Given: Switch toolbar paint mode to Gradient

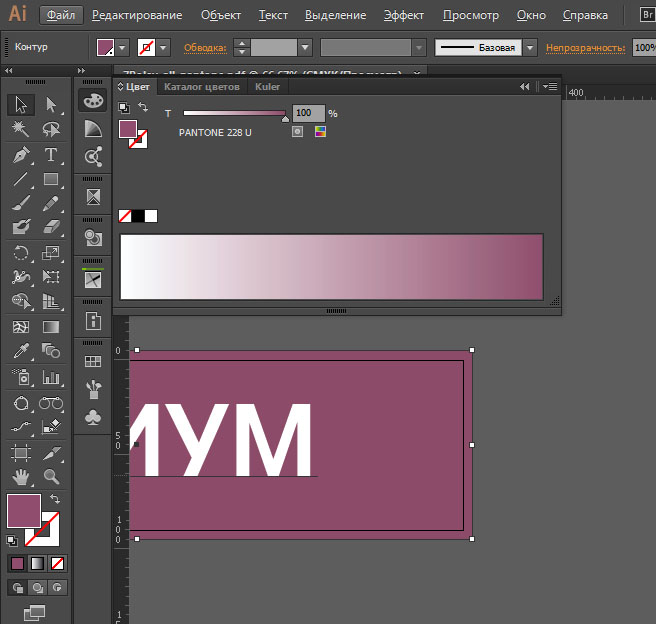Looking at the screenshot, I should coord(37,563).
